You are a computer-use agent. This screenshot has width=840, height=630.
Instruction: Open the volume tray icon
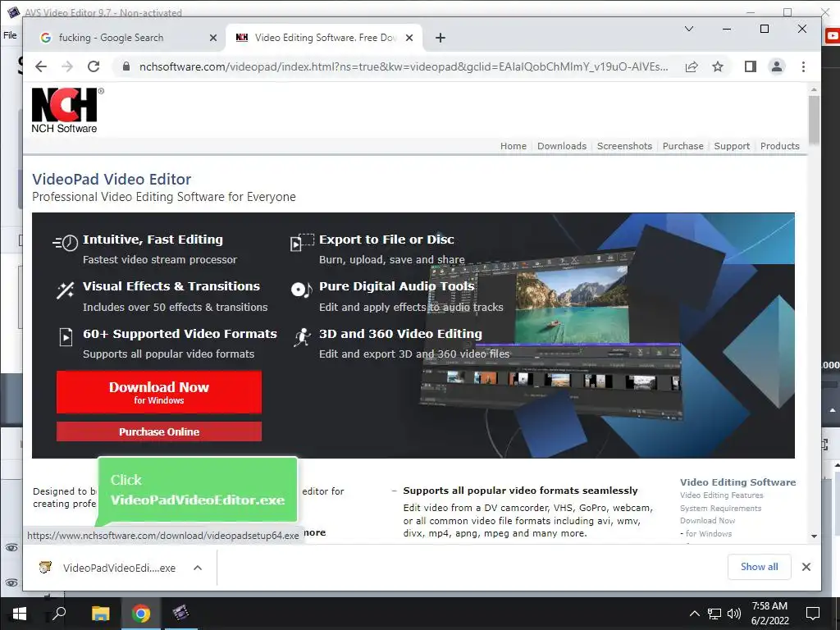click(734, 614)
